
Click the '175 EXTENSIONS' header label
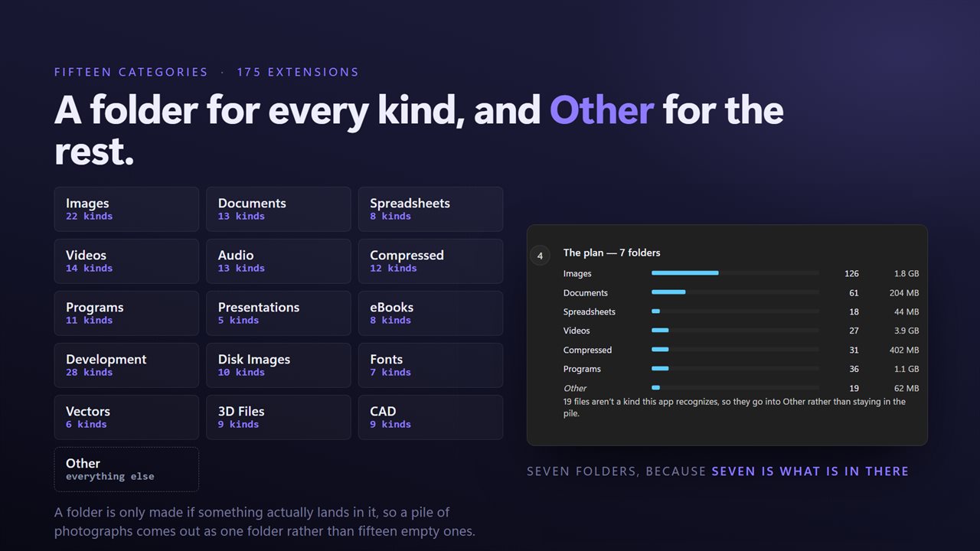point(298,72)
